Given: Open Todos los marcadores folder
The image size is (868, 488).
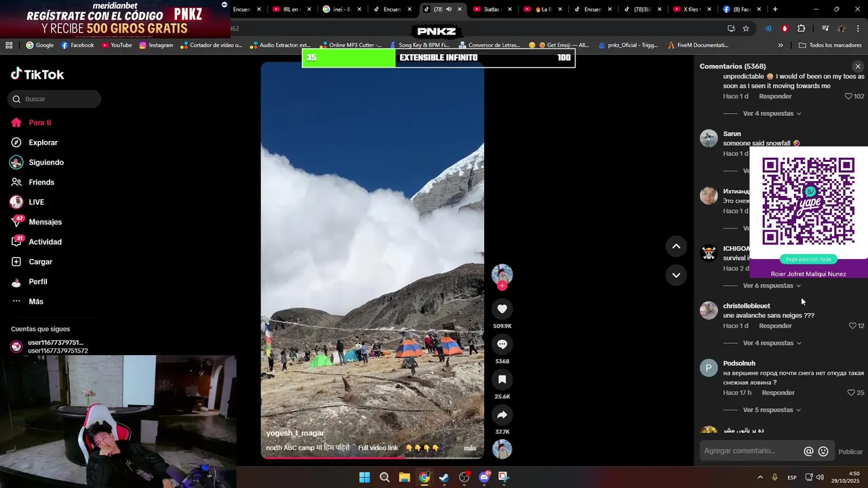Looking at the screenshot, I should (830, 45).
